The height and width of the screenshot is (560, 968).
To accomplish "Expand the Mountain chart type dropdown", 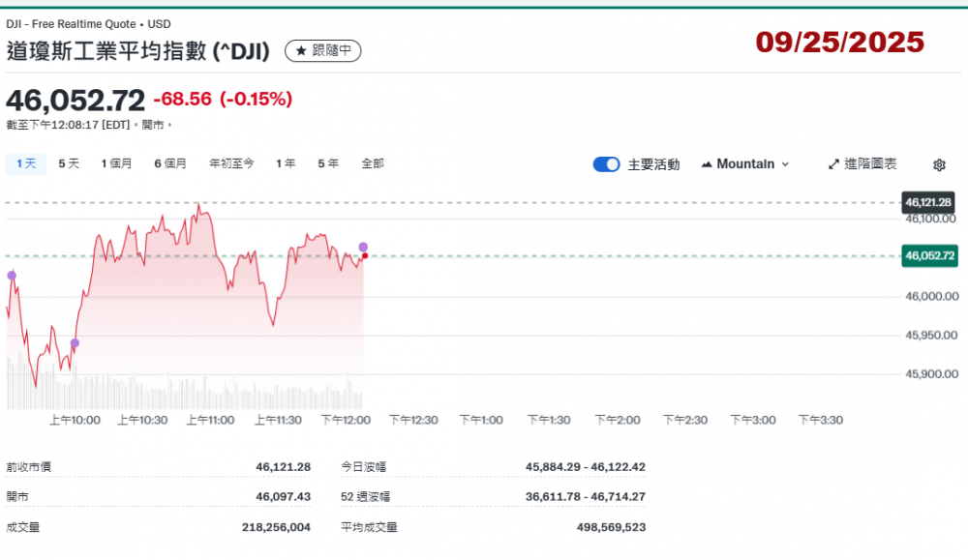I will [x=744, y=164].
